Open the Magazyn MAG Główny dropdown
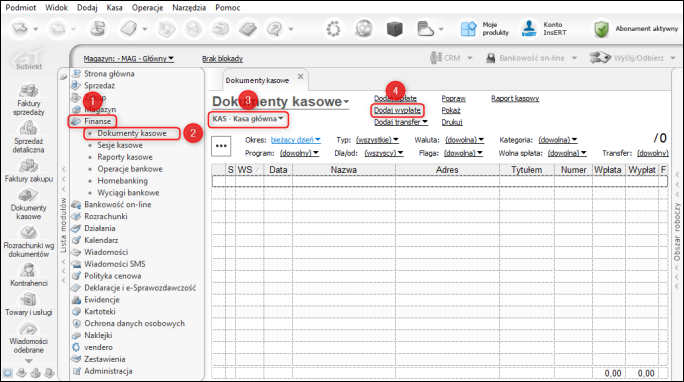Viewport: 684px width, 382px height. [x=129, y=58]
